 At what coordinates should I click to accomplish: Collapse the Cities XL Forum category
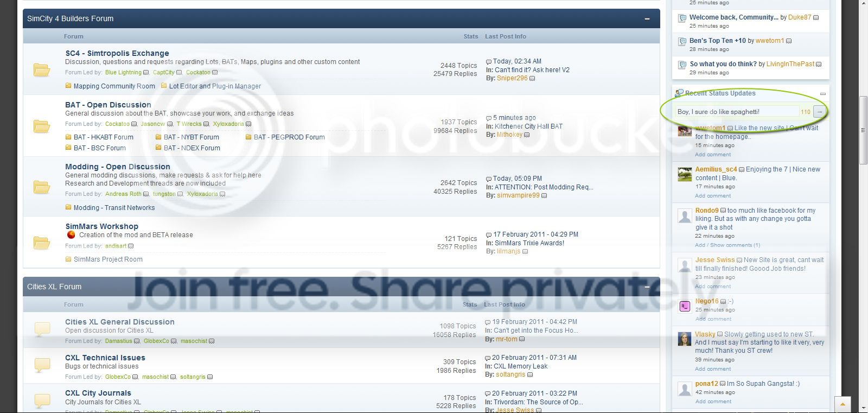tap(647, 287)
